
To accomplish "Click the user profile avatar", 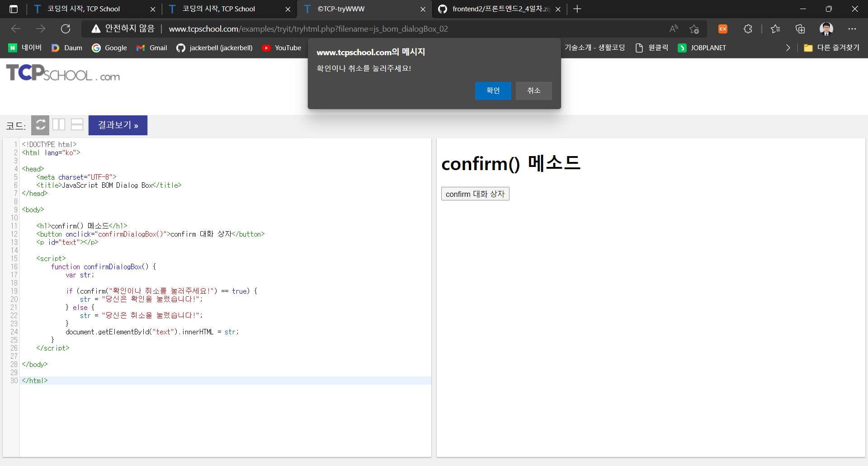I will pos(826,29).
